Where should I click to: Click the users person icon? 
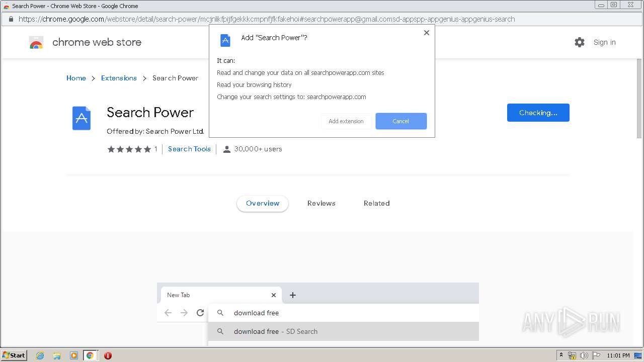click(227, 149)
